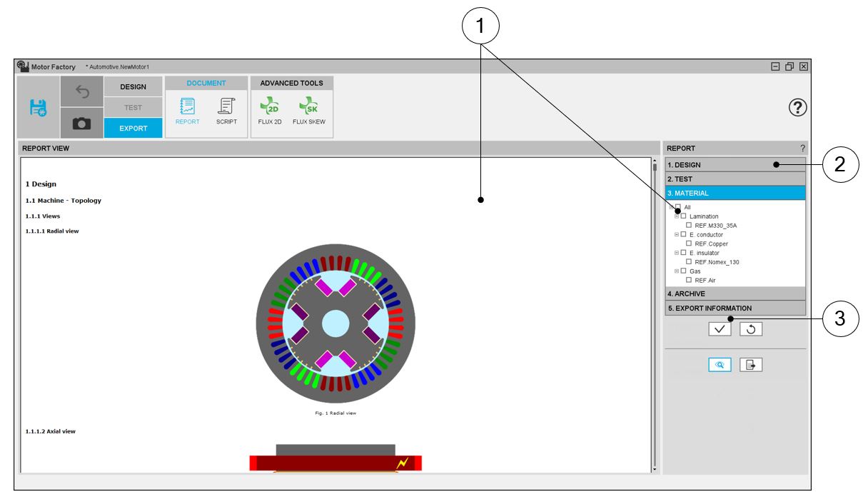This screenshot has width=868, height=497.
Task: Select the EXPORT tab
Action: [x=133, y=129]
